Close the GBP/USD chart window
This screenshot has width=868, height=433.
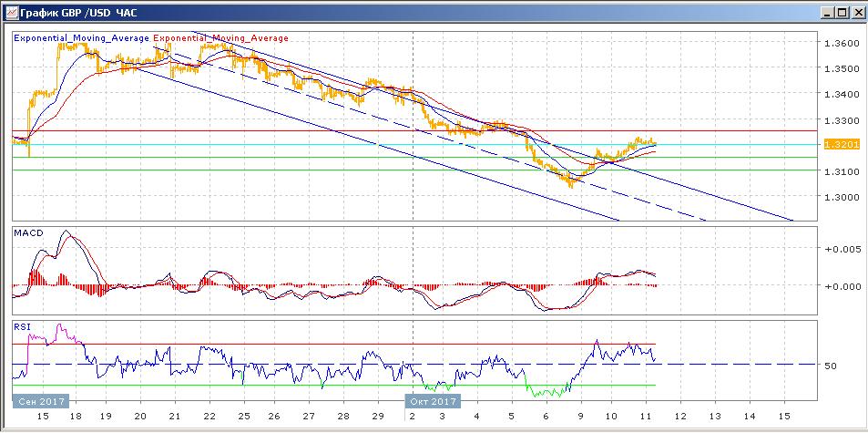[856, 13]
